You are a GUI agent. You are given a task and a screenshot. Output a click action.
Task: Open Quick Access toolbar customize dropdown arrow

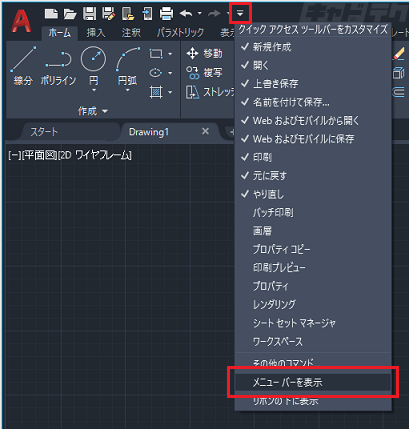point(240,14)
